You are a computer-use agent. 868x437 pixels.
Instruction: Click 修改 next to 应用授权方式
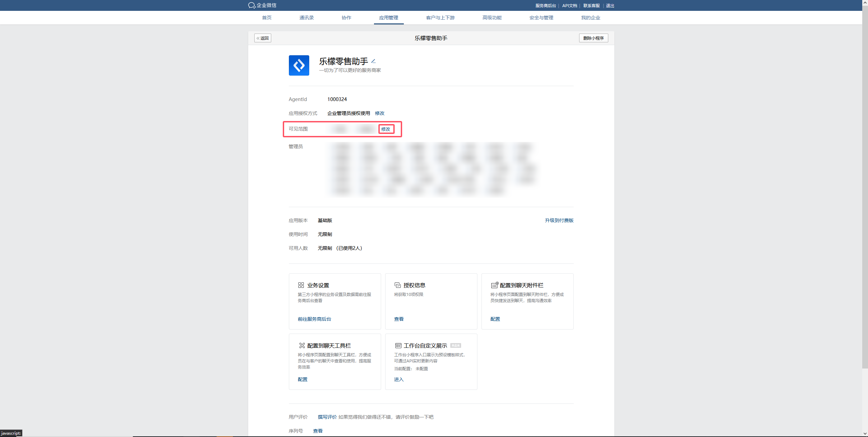point(379,113)
